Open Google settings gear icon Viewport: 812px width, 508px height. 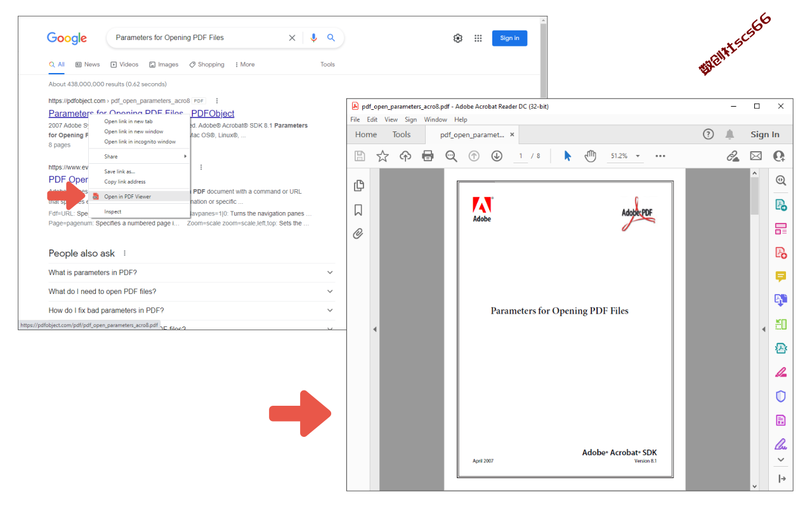(458, 38)
